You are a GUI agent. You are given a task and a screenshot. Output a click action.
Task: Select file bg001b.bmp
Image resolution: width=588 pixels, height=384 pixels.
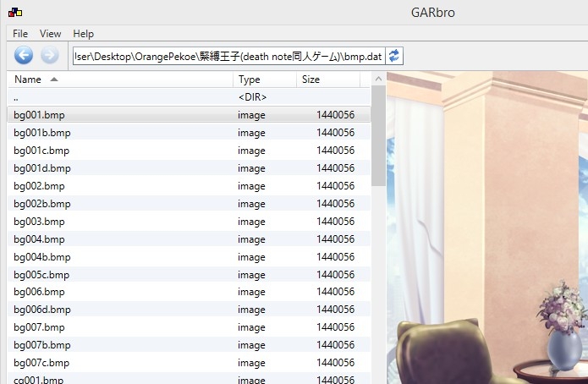189,133
